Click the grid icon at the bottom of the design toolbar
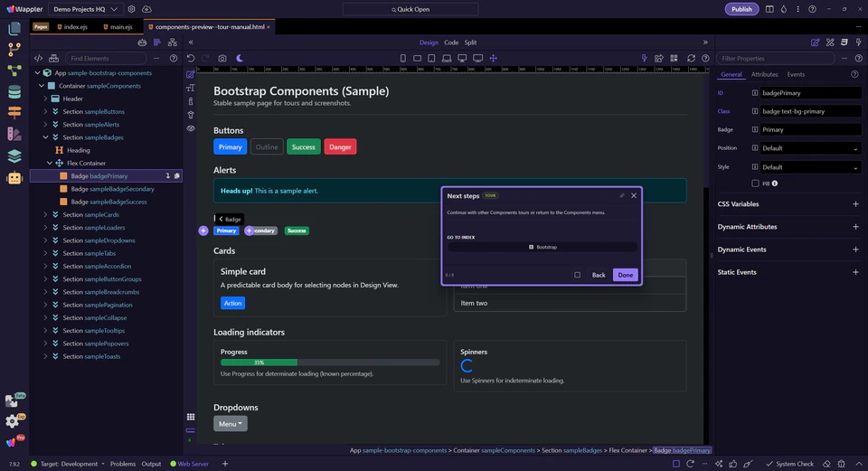 coord(191,417)
